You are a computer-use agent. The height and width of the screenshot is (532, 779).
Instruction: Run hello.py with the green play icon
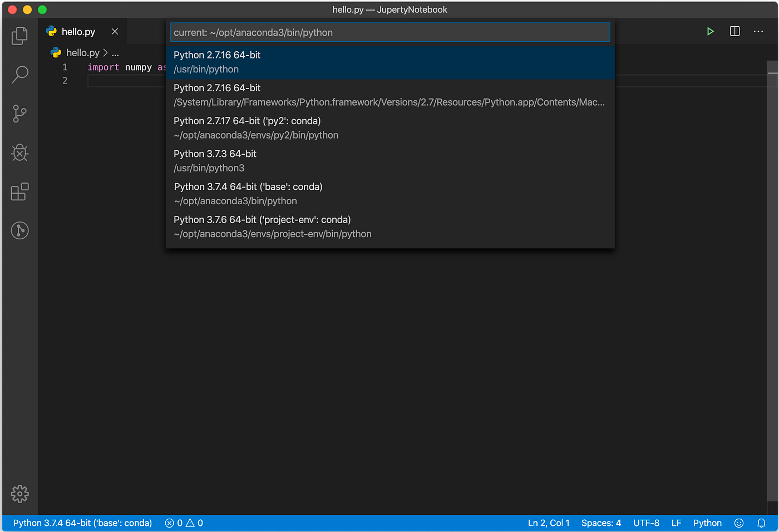click(710, 31)
